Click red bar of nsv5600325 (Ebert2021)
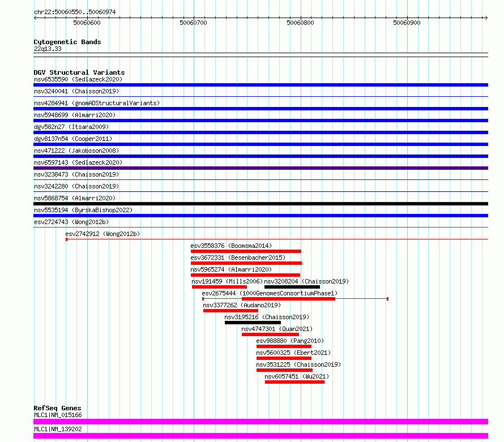This screenshot has height=442, width=504. pyautogui.click(x=284, y=358)
